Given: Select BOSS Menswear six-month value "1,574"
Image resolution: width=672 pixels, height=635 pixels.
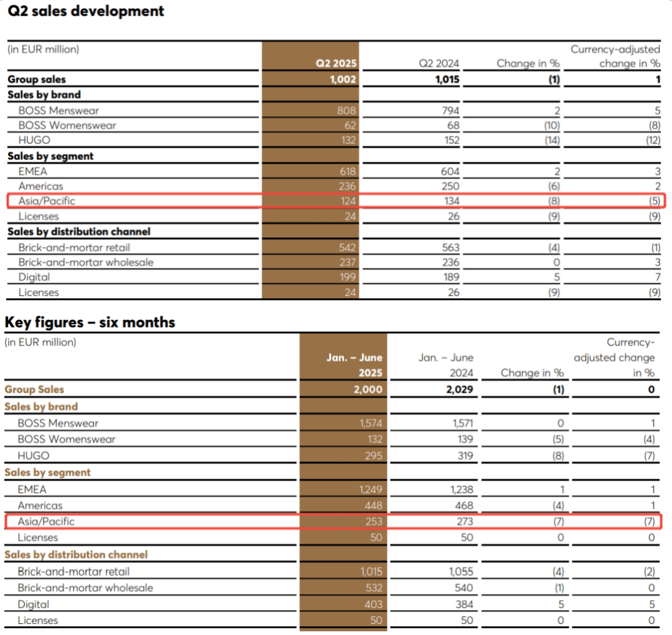Looking at the screenshot, I should coord(371,423).
